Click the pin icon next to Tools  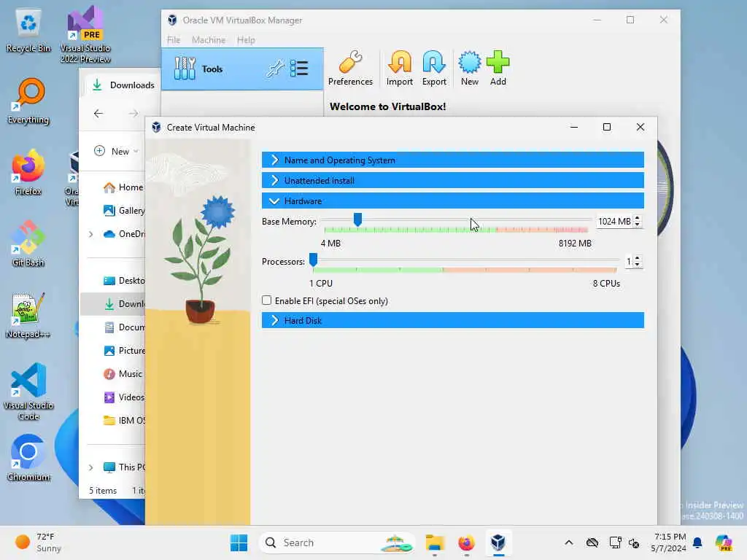275,69
